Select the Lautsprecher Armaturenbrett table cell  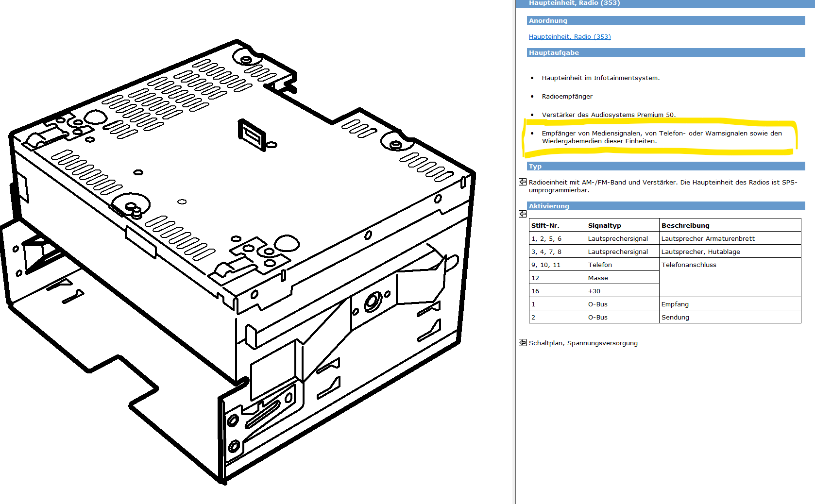pos(730,238)
